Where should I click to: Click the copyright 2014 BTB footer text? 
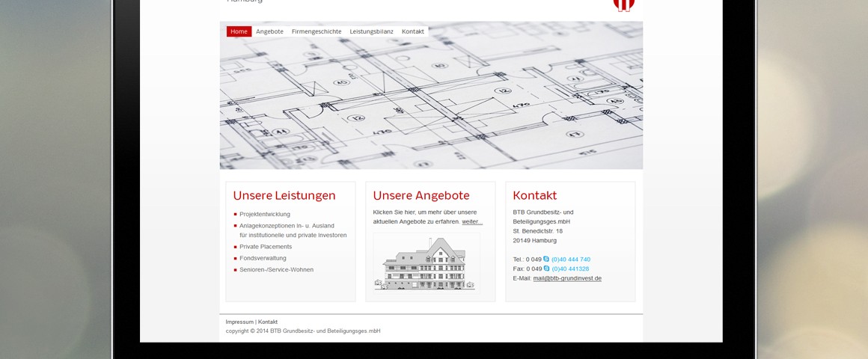click(303, 331)
